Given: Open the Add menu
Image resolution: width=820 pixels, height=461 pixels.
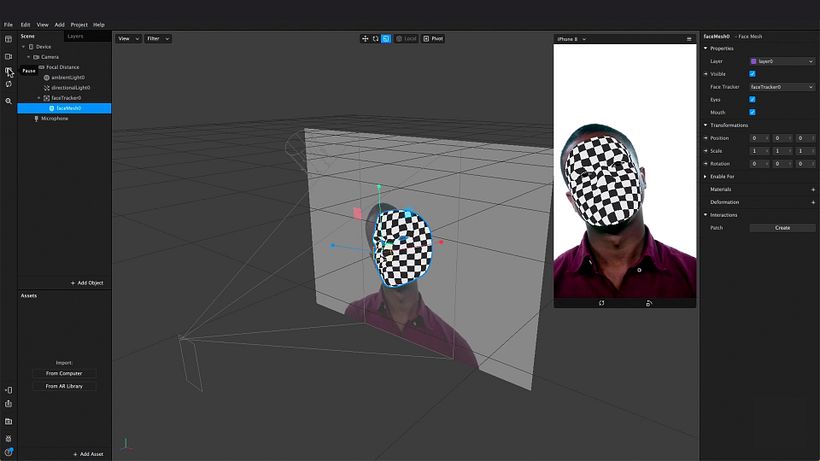Looking at the screenshot, I should point(60,25).
